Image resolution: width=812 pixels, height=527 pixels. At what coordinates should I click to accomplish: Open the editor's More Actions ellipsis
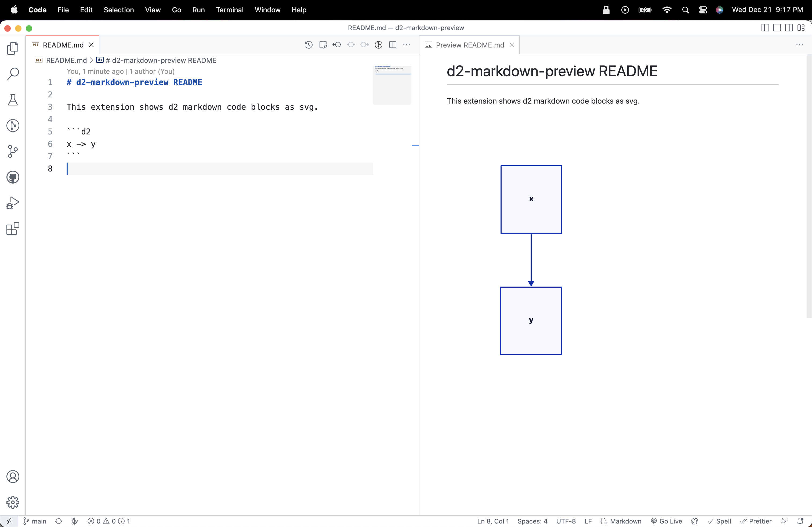click(x=407, y=45)
